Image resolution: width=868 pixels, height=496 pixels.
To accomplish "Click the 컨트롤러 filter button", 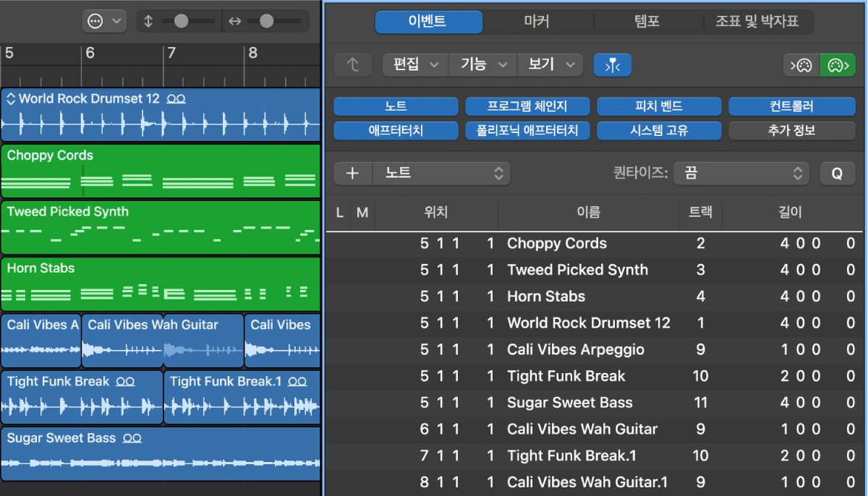I will click(790, 107).
